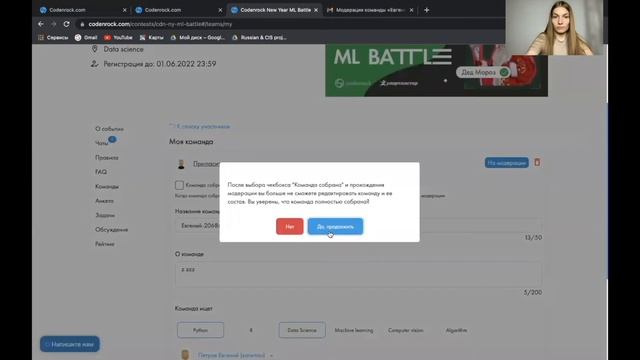This screenshot has height=360, width=640.
Task: Open "Команды" in the sidebar
Action: click(x=107, y=187)
